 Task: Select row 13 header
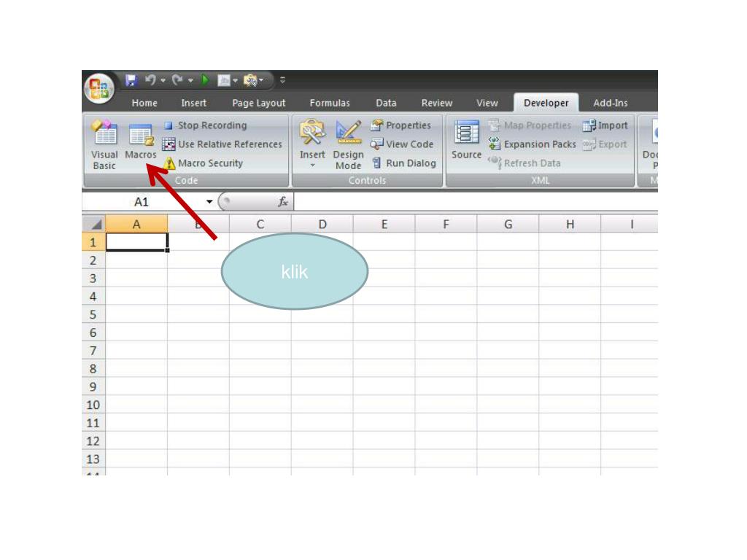click(93, 459)
